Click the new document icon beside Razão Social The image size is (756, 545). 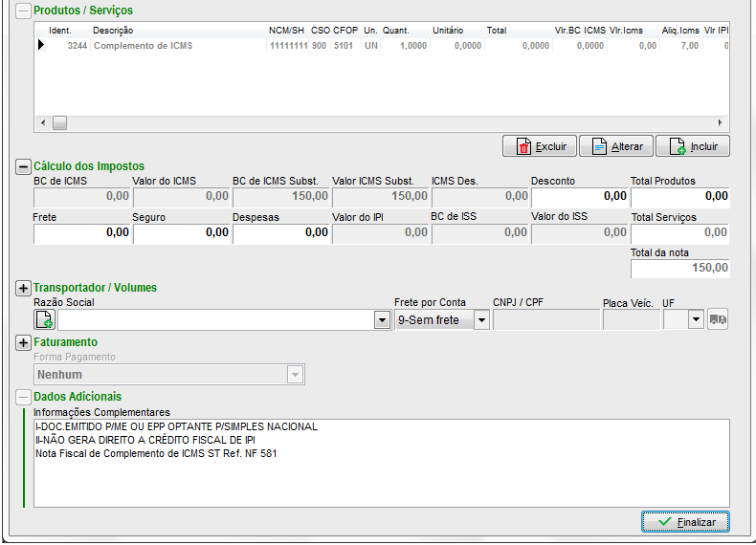(x=45, y=320)
